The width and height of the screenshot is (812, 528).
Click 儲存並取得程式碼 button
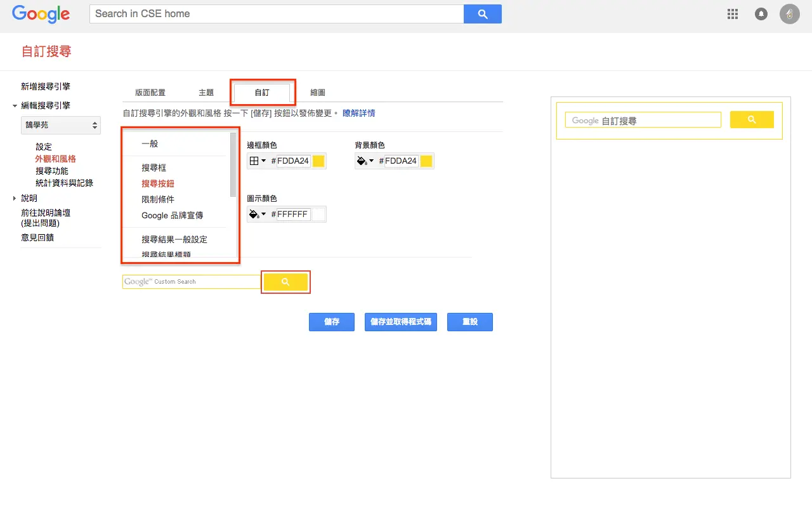click(x=401, y=322)
